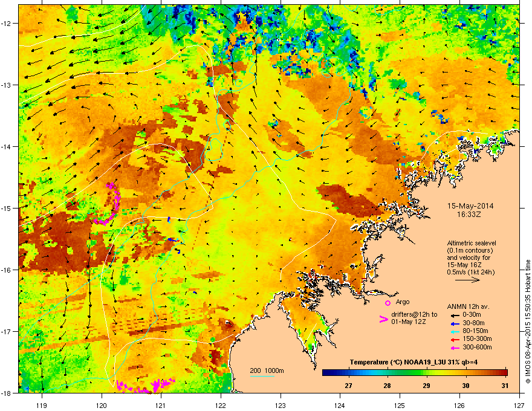Viewport: 532px width, 411px height.
Task: Click the '80-150m' depth label
Action: [x=475, y=331]
